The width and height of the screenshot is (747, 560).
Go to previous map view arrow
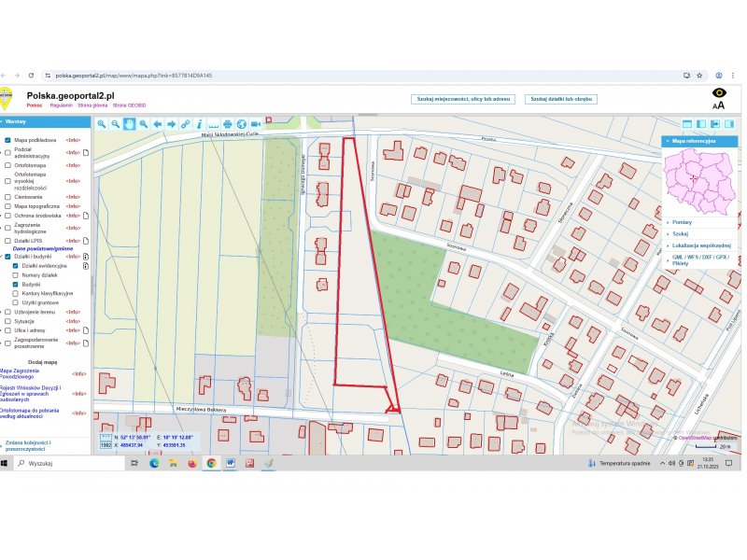[157, 123]
